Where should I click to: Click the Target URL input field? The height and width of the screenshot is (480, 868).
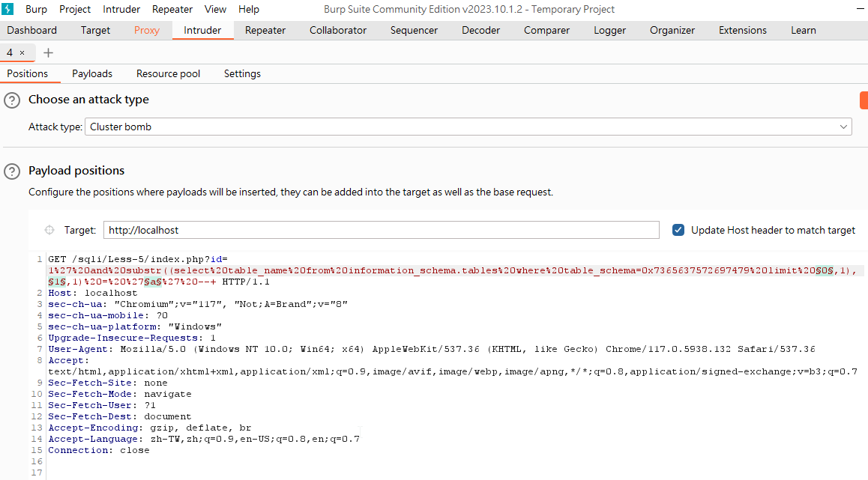[382, 230]
